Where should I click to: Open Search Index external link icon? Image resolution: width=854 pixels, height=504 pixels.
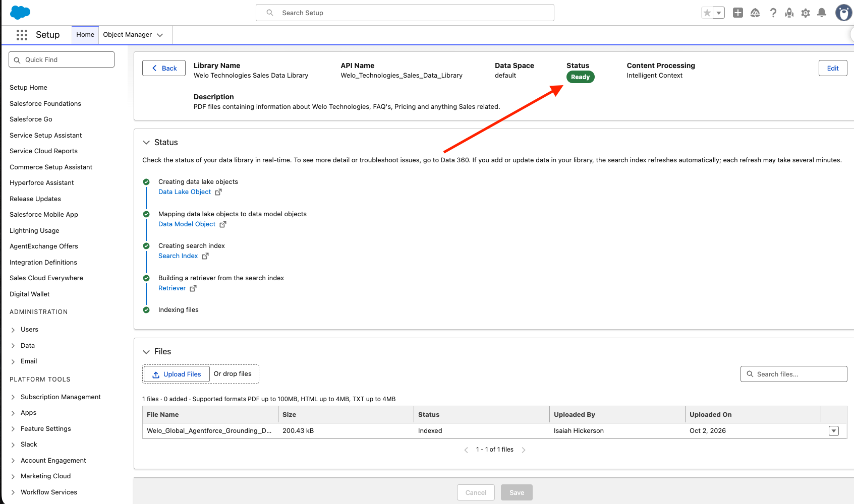[205, 256]
